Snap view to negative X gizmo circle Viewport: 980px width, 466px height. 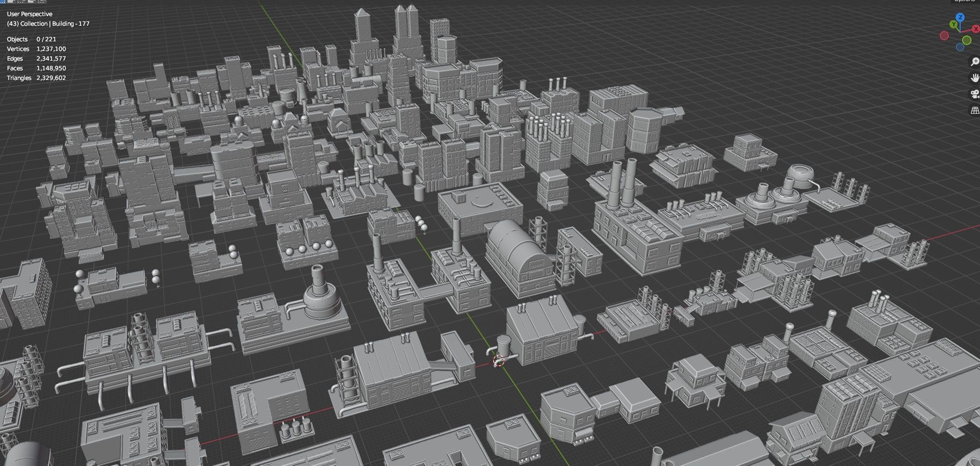[x=944, y=35]
